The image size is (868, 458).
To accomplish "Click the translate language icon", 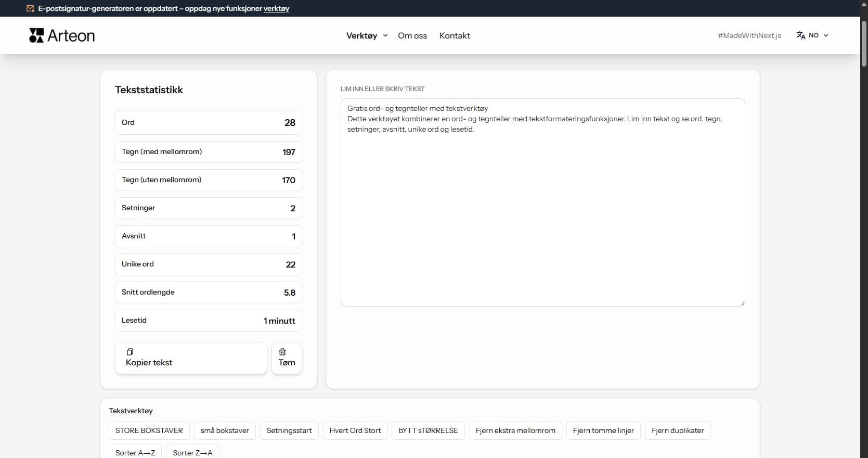I will (800, 35).
